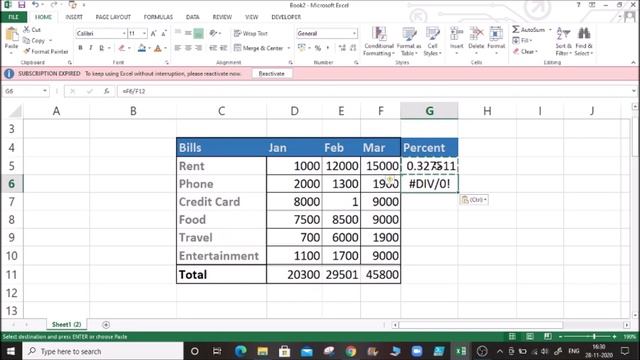Image resolution: width=640 pixels, height=360 pixels.
Task: Open Google Chrome from the taskbar
Action: coord(351,351)
